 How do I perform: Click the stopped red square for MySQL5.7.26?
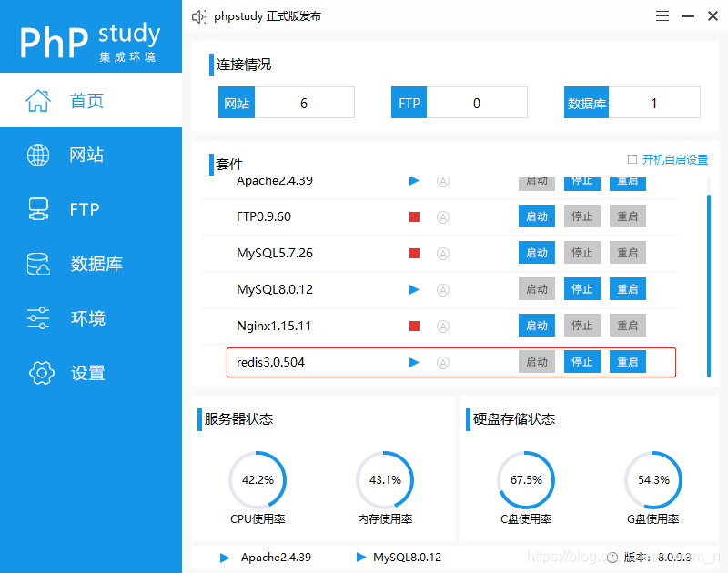click(x=415, y=254)
